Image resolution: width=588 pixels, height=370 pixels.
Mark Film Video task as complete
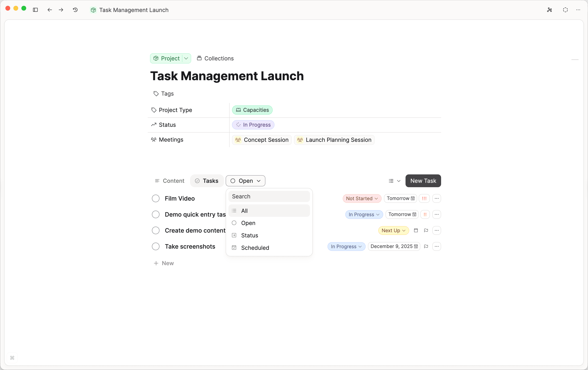point(156,198)
